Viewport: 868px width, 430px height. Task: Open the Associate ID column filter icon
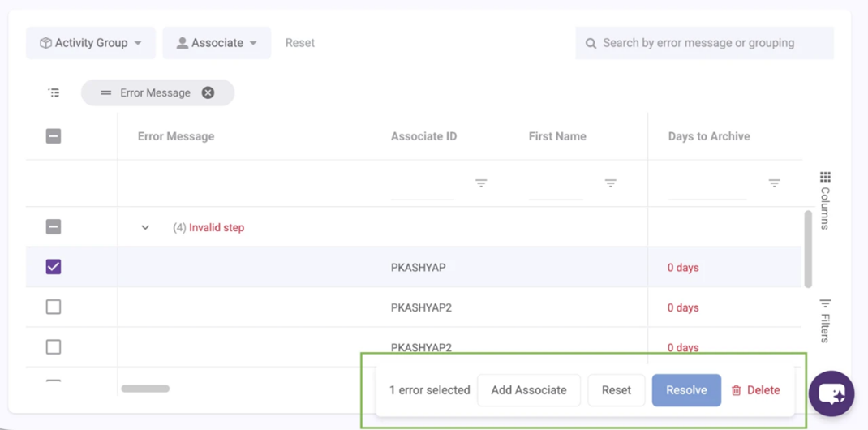click(x=481, y=183)
